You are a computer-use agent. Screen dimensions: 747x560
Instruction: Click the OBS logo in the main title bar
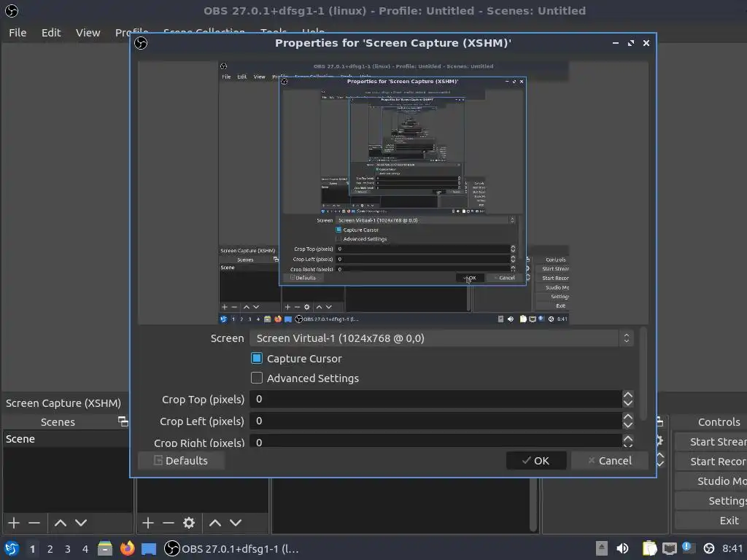point(12,10)
